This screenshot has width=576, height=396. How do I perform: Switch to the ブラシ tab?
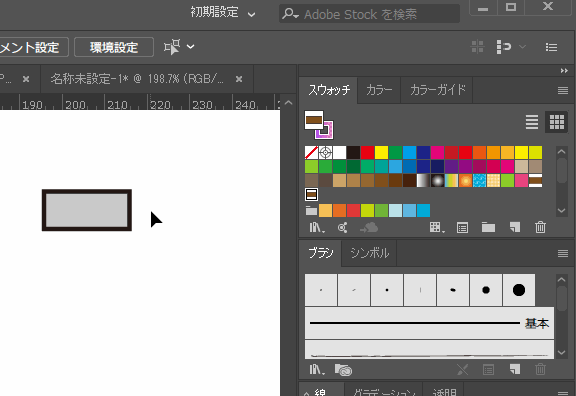tap(321, 253)
